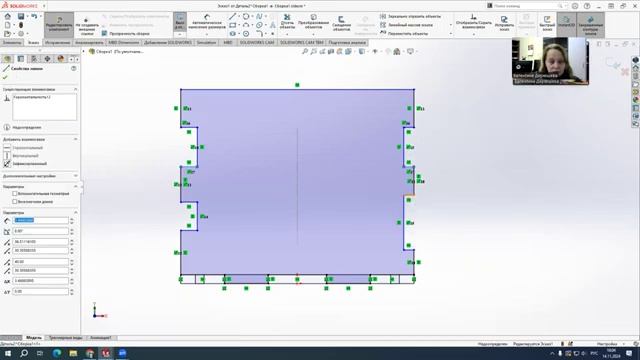This screenshot has height=360, width=640.
Task: Click Convert Entities tool
Action: tap(313, 21)
